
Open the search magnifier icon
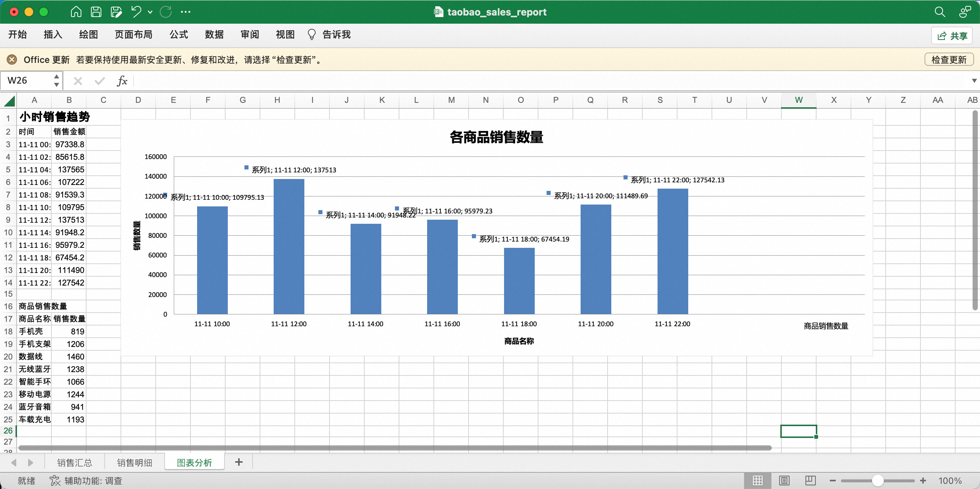[x=939, y=12]
